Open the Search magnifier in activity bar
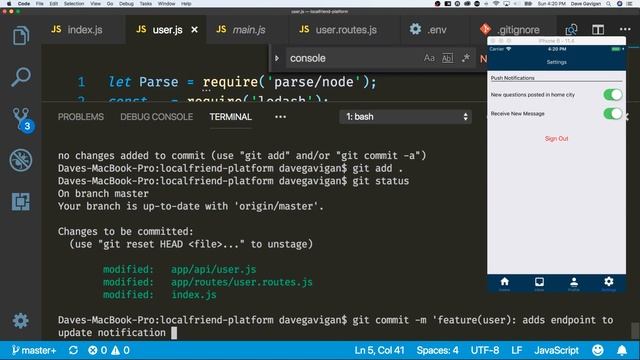The width and height of the screenshot is (640, 360). 21,77
